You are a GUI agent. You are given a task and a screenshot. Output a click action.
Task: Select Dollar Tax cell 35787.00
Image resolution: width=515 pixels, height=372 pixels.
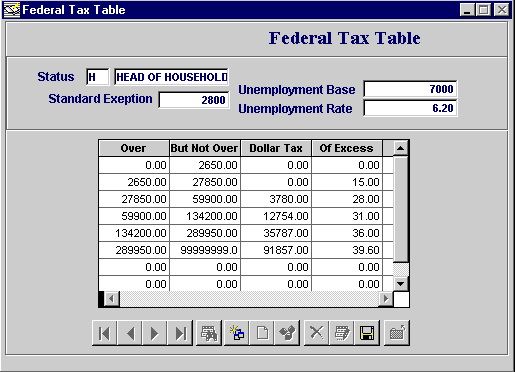(276, 233)
